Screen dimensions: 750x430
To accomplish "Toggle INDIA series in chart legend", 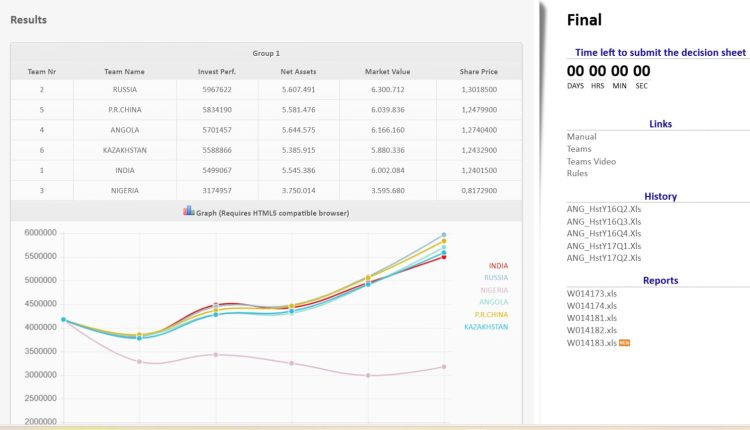I will point(497,266).
